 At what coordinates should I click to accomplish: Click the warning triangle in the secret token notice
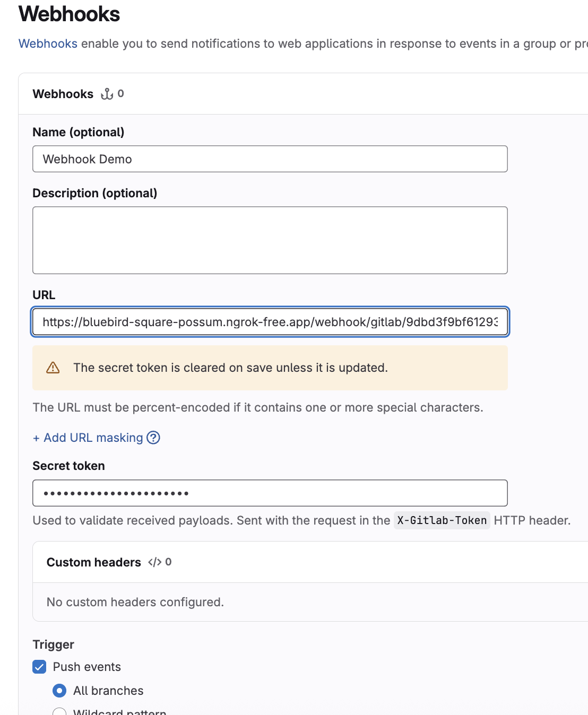[53, 367]
